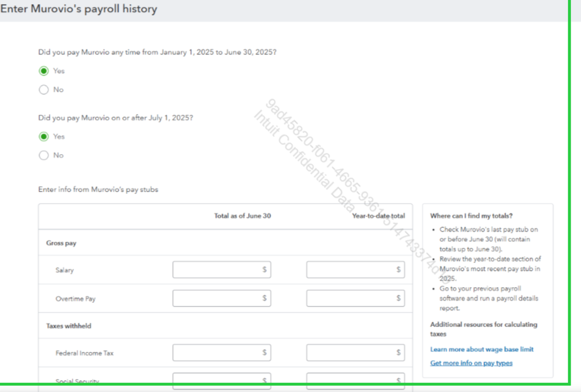Click the Overtime Pay June 30 field
The width and height of the screenshot is (581, 392).
pos(222,298)
